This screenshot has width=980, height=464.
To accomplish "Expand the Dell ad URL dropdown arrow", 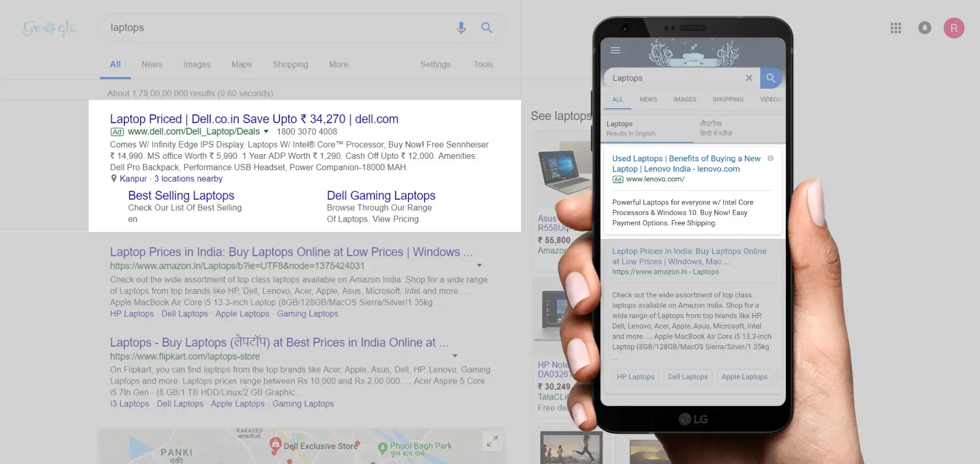I will pyautogui.click(x=266, y=132).
